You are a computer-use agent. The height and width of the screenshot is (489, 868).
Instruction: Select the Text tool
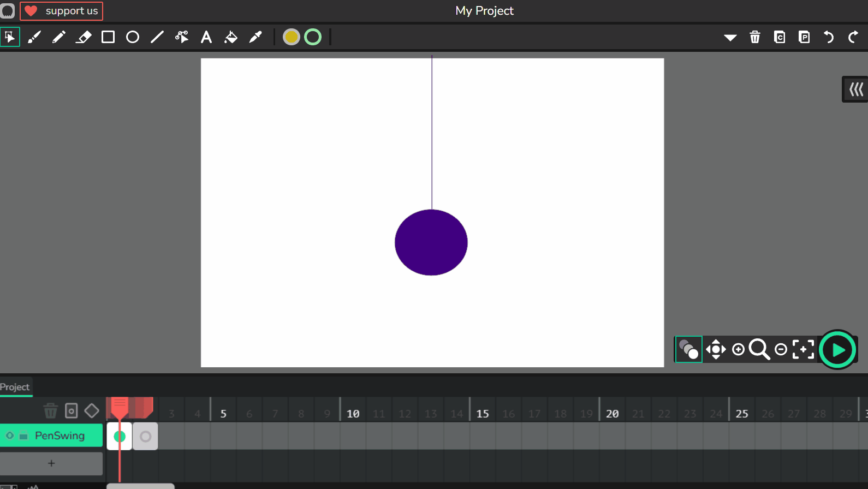point(206,37)
